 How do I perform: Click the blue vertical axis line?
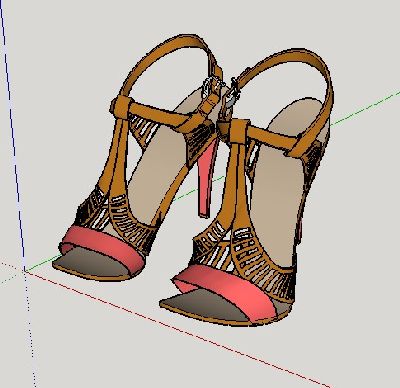pyautogui.click(x=13, y=133)
